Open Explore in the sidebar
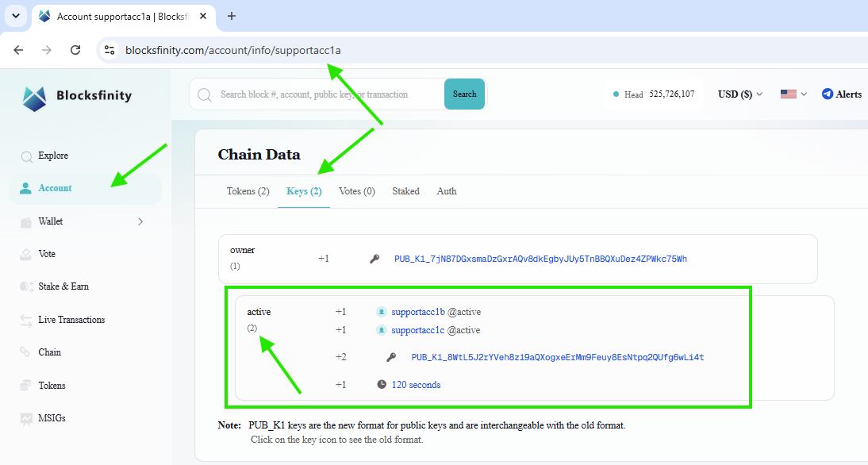 pyautogui.click(x=53, y=156)
